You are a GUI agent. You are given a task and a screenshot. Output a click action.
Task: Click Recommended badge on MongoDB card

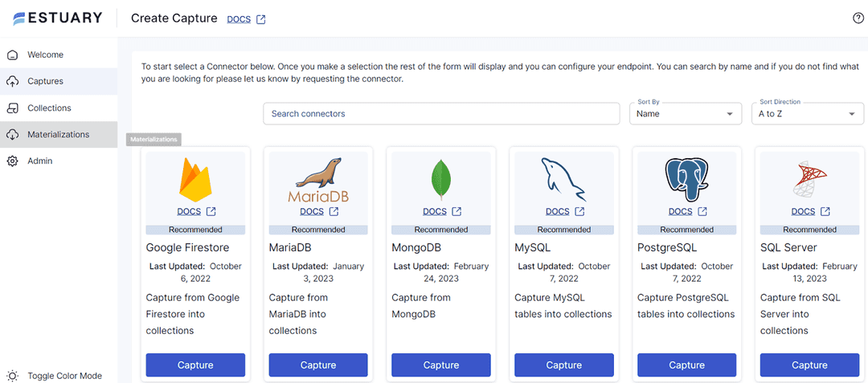click(x=441, y=230)
